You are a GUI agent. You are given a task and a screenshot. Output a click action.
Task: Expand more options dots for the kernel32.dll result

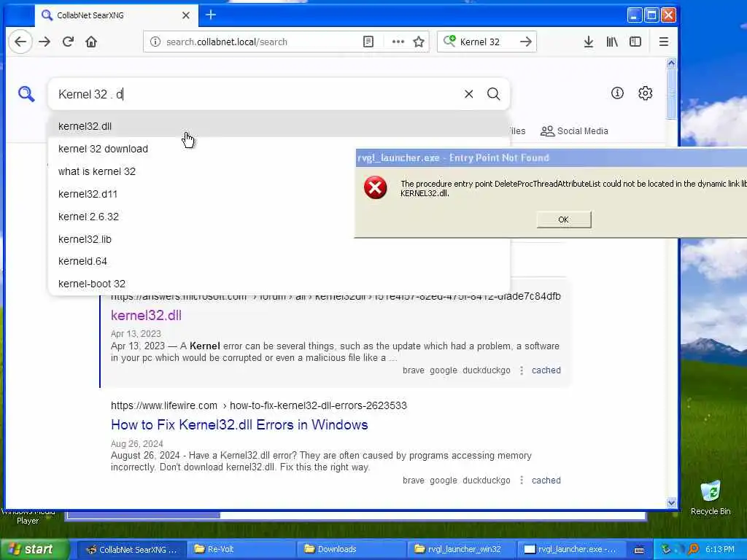(x=522, y=370)
